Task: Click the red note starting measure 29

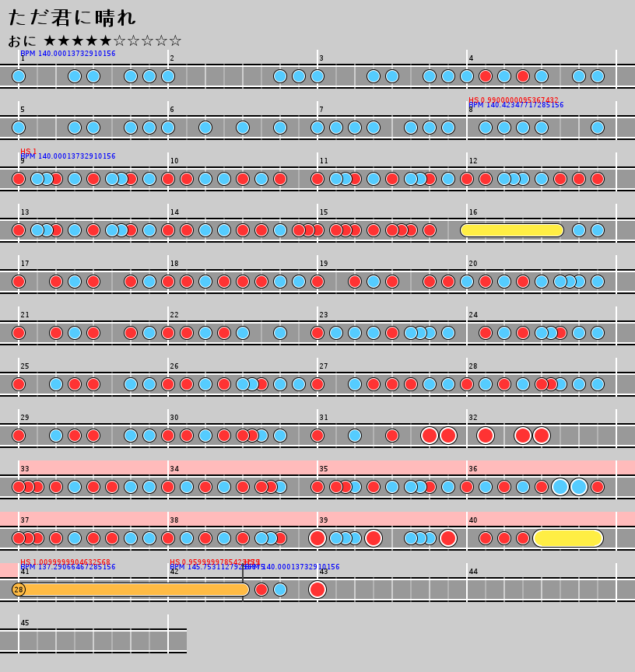Action: pos(19,436)
